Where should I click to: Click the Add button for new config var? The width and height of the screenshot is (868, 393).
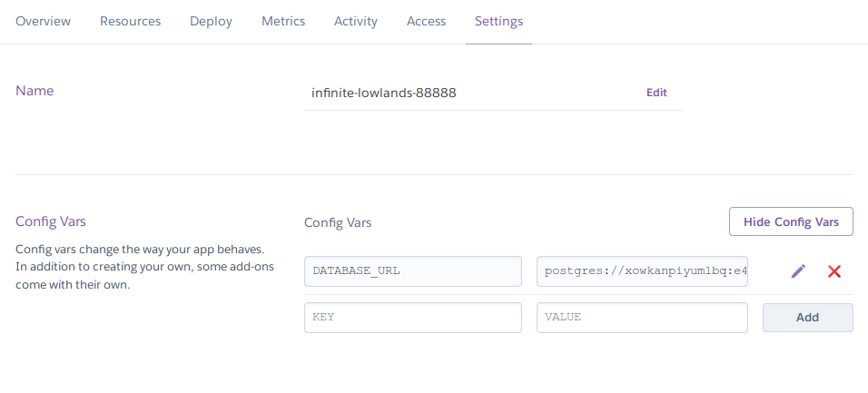pos(808,318)
